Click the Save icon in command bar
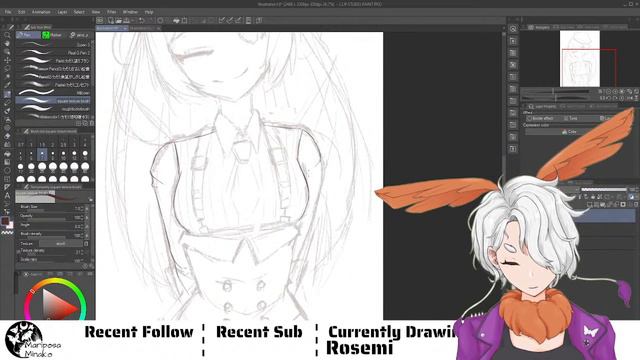This screenshot has height=360, width=640. pos(127,20)
